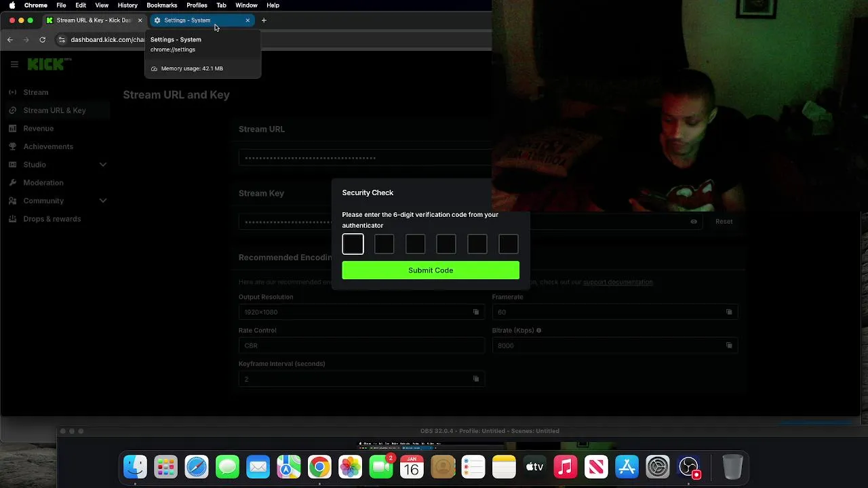The height and width of the screenshot is (488, 868).
Task: Open Calendar showing Jan 16
Action: [412, 467]
